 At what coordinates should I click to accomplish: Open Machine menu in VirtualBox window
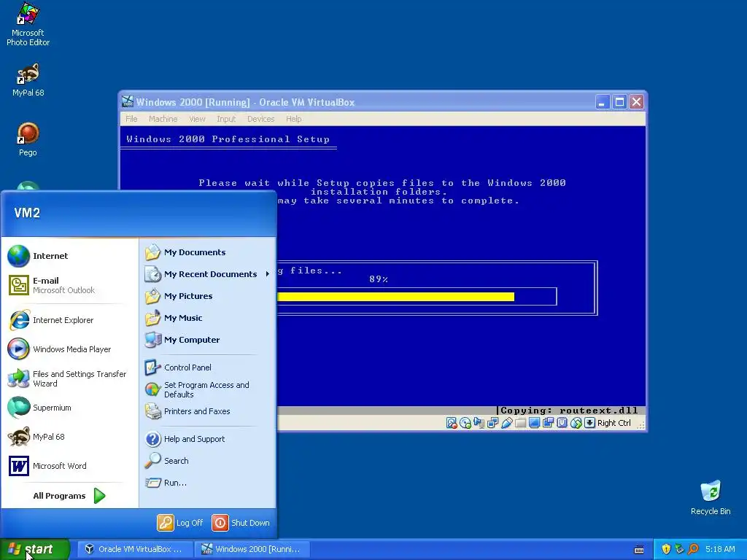pos(163,119)
